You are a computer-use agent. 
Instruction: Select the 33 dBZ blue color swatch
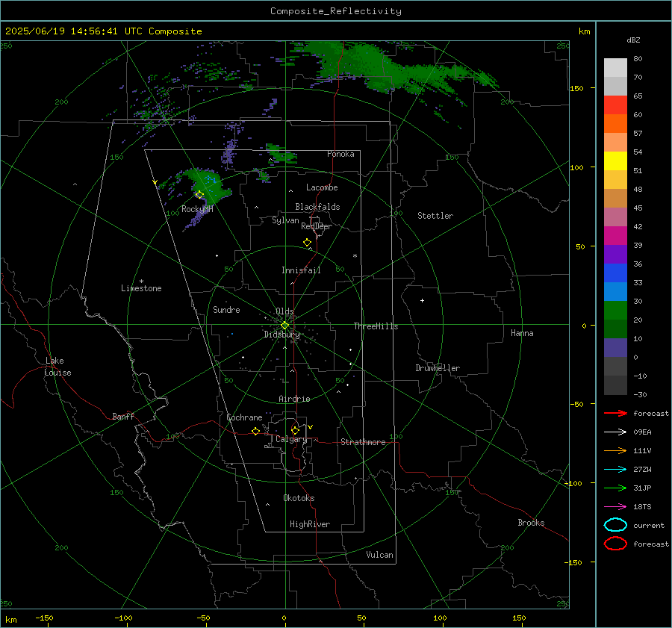coord(615,273)
